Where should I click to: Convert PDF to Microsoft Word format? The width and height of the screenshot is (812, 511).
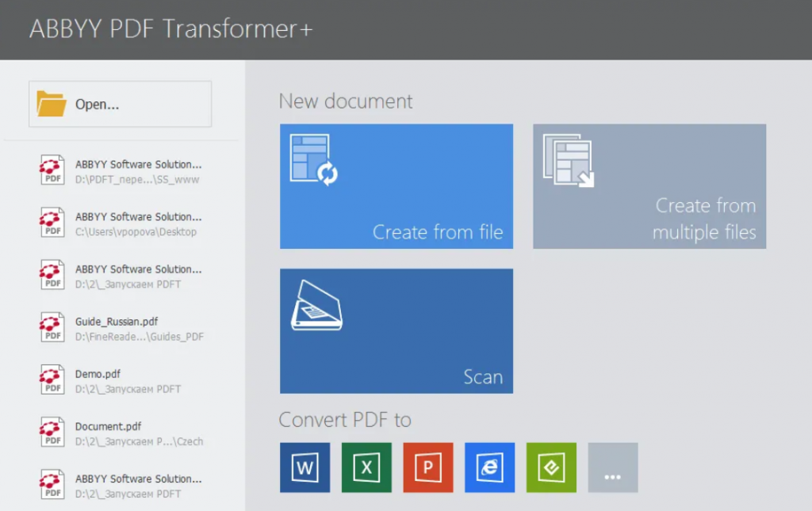[x=304, y=467]
